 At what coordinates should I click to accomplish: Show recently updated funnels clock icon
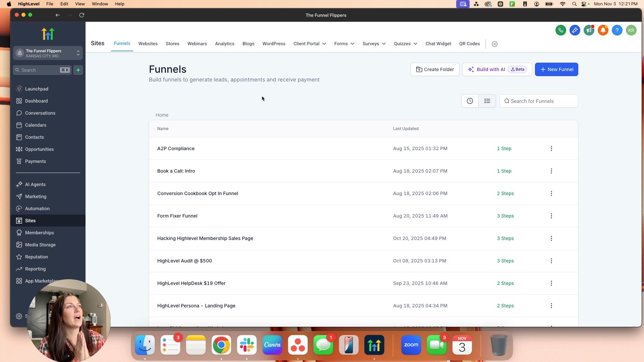click(470, 101)
